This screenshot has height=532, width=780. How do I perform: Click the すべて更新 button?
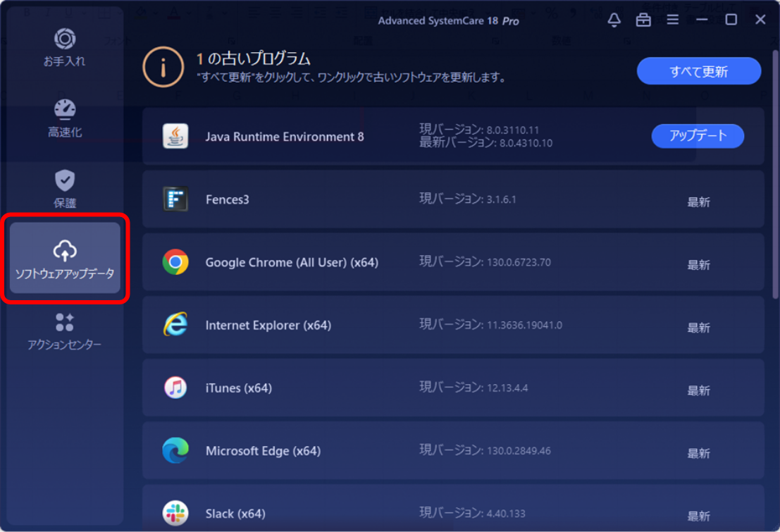pyautogui.click(x=698, y=71)
